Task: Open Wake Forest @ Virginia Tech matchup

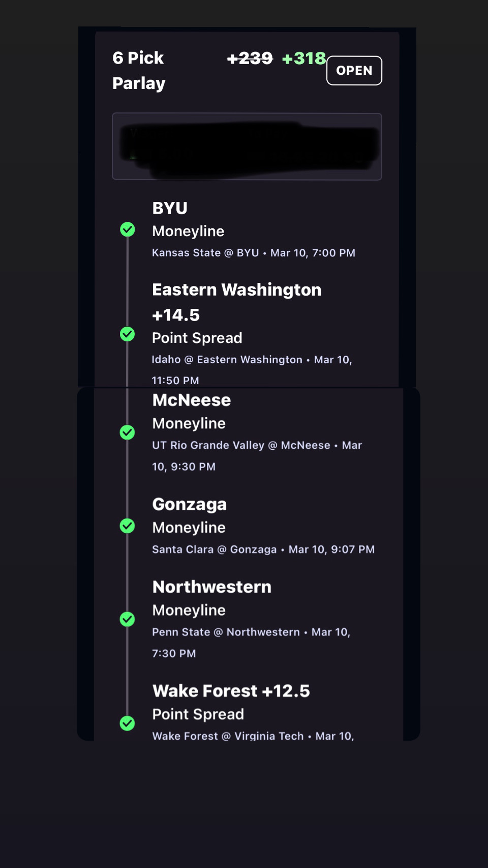Action: click(228, 736)
